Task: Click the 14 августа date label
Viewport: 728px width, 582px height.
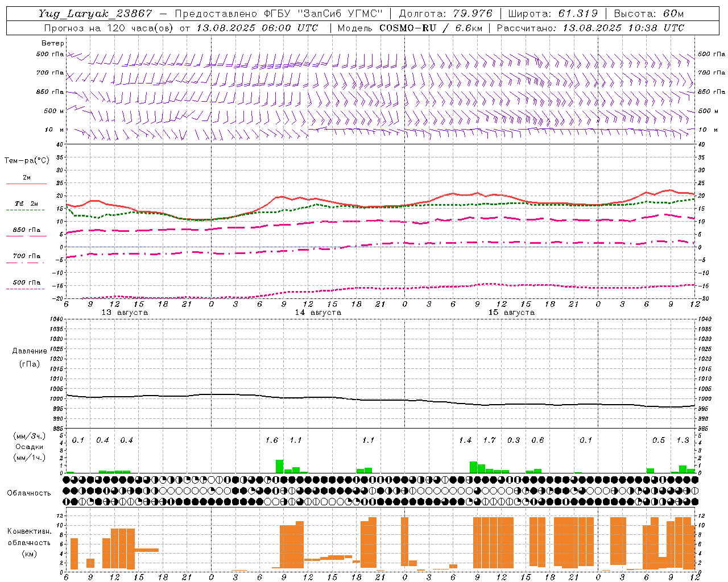Action: 318,313
